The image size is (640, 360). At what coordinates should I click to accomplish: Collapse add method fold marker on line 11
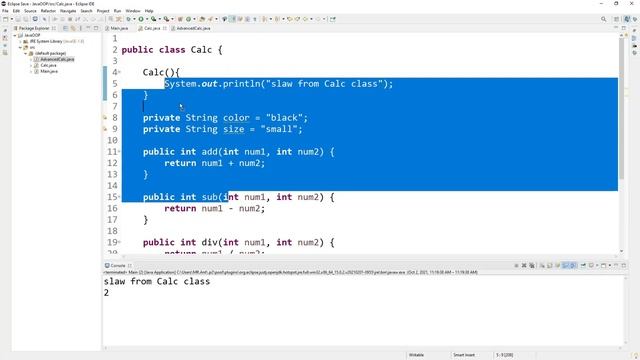[x=119, y=152]
